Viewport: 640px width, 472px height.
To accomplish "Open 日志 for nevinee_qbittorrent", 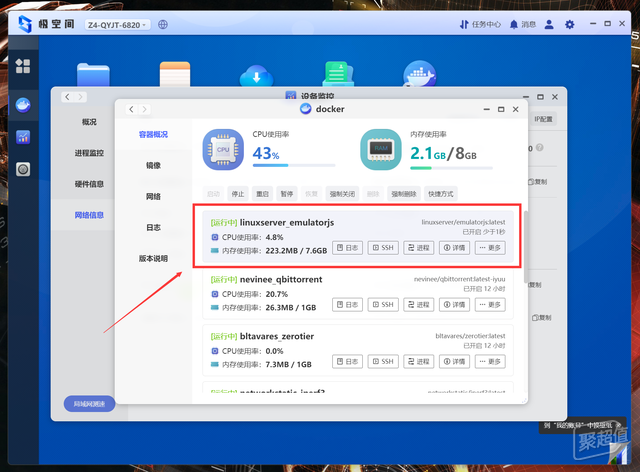I will point(347,305).
